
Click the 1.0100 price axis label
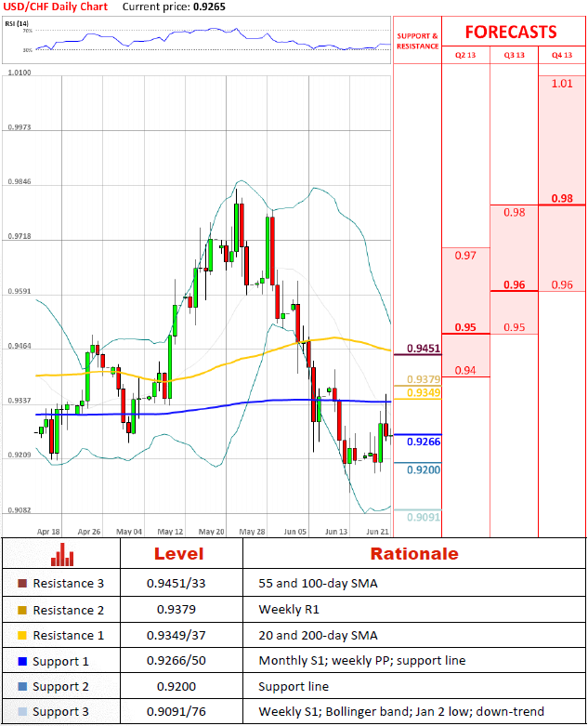(20, 73)
